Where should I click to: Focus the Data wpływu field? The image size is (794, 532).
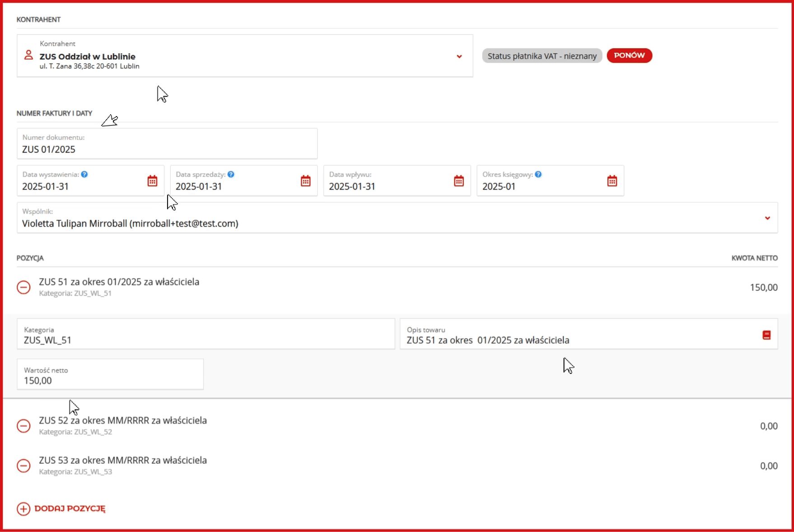(x=397, y=181)
